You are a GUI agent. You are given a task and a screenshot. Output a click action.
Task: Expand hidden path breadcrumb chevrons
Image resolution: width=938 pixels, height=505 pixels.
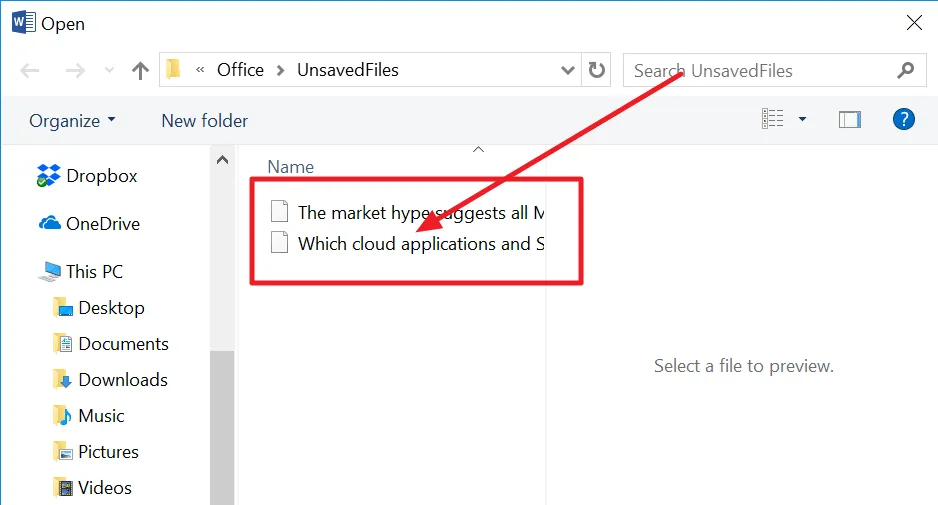(200, 70)
